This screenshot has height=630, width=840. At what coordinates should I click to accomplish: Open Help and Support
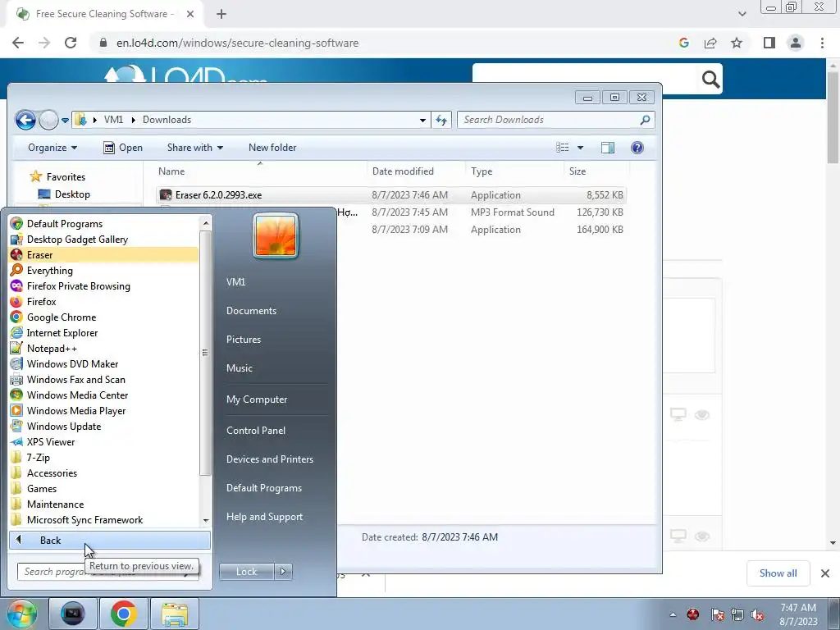264,517
